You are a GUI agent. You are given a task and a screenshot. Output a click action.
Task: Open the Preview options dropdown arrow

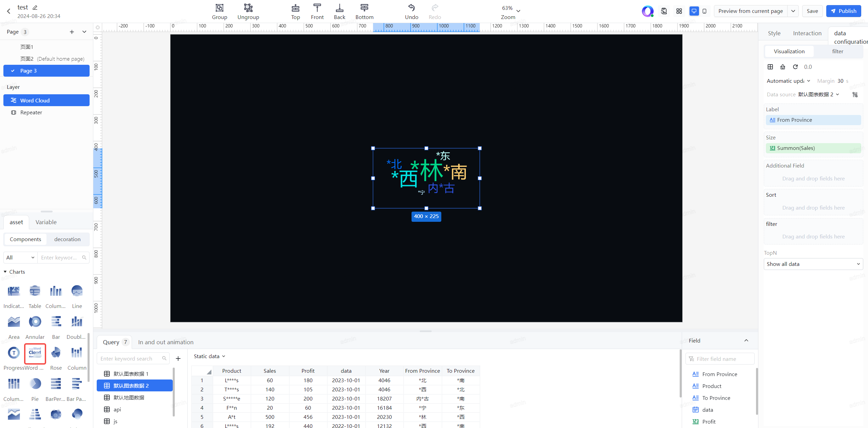793,11
